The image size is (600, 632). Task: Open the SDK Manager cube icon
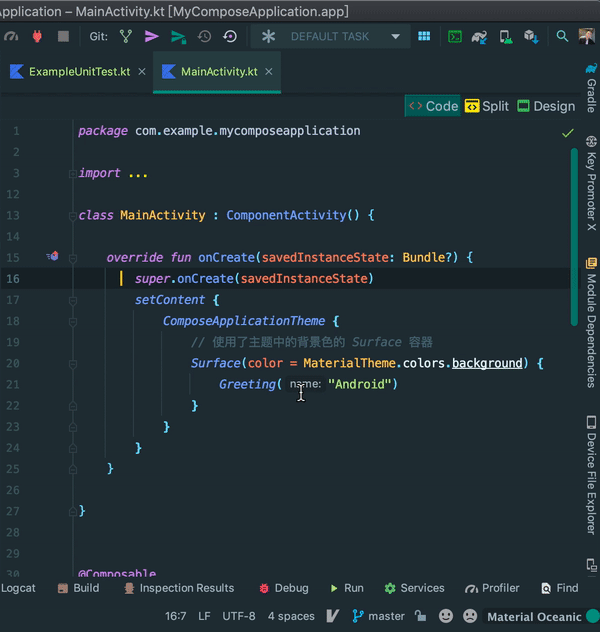(531, 37)
